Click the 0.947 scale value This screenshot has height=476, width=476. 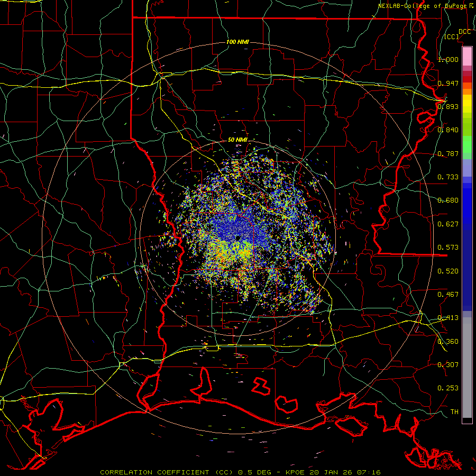click(x=448, y=83)
